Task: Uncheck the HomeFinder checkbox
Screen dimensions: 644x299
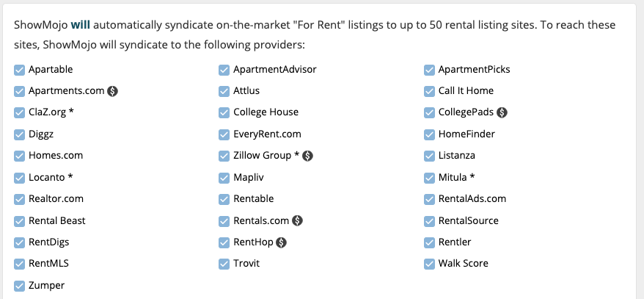Action: [429, 134]
